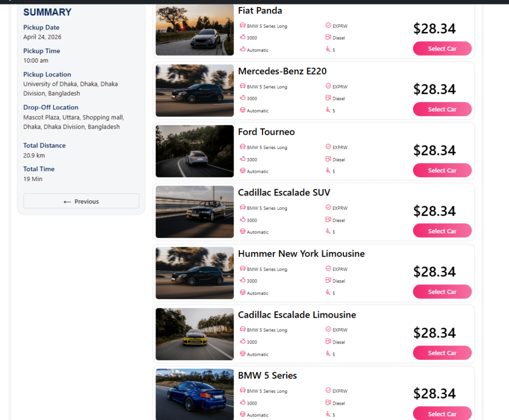The width and height of the screenshot is (509, 420).
Task: Click the Fiat Panda title
Action: coord(260,11)
